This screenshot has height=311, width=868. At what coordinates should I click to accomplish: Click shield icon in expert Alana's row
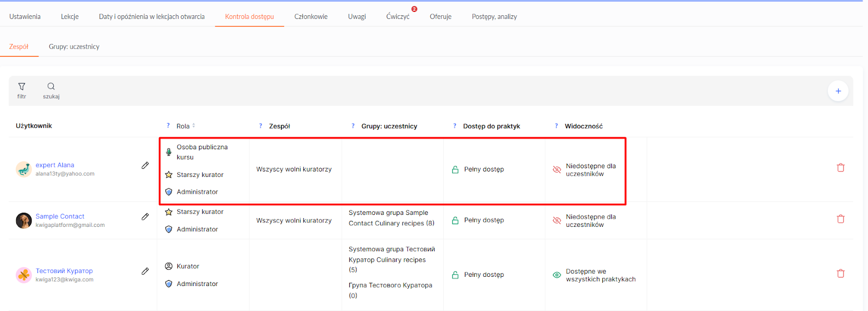(x=169, y=192)
